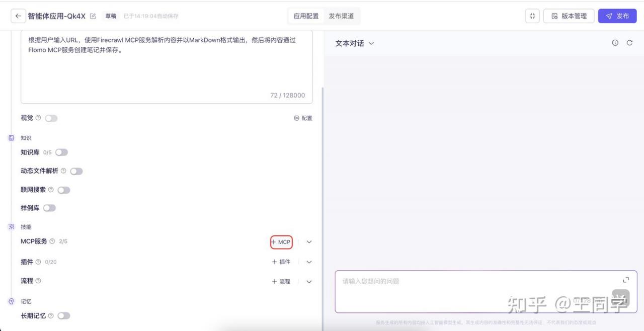The height and width of the screenshot is (331, 644).
Task: Toggle 联网搜索 switch
Action: point(64,190)
